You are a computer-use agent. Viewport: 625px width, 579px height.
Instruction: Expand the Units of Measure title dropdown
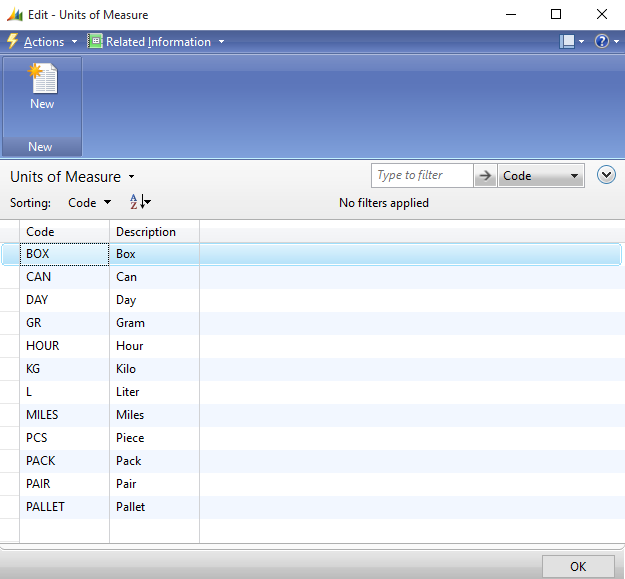coord(131,177)
